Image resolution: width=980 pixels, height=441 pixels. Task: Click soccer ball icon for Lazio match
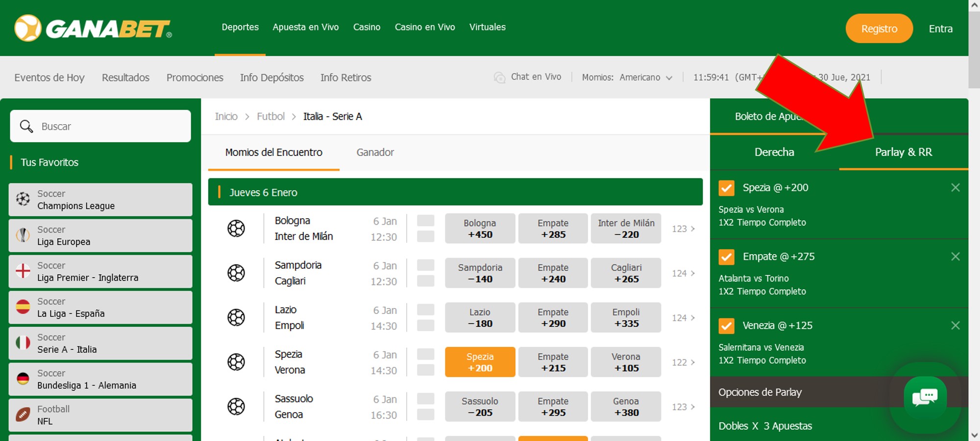[236, 317]
